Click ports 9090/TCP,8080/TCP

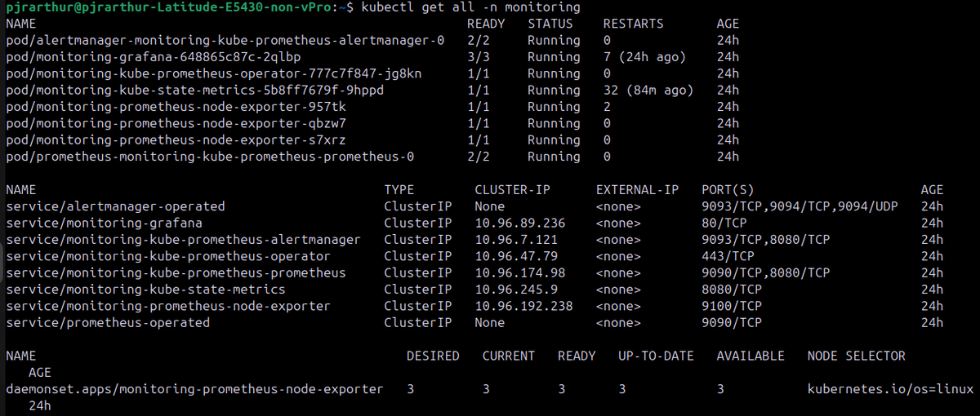point(766,272)
